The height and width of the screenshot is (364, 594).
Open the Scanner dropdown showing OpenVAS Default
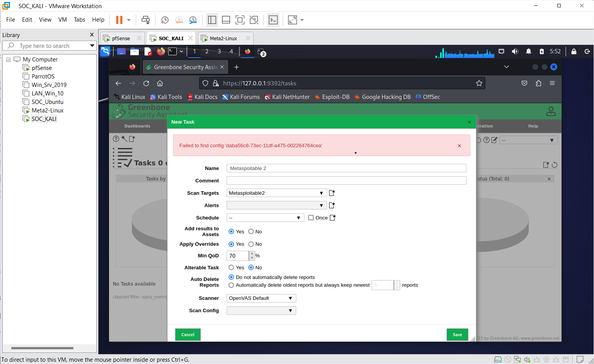(x=261, y=298)
